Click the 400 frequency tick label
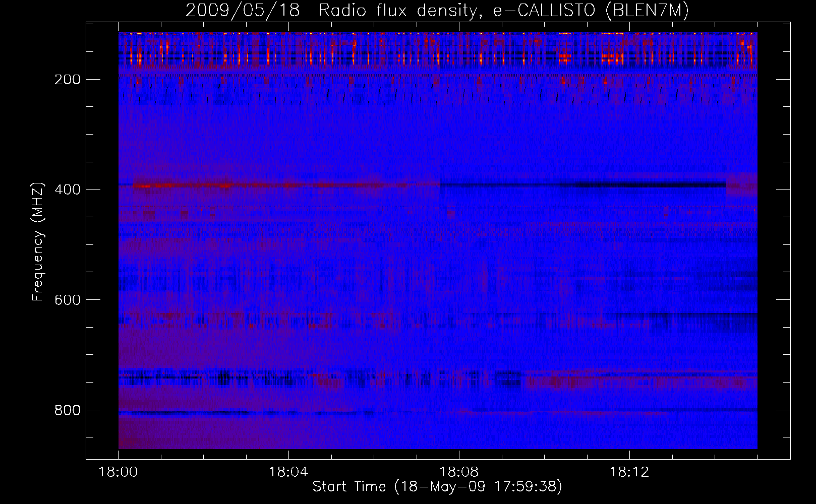The image size is (816, 504). click(x=68, y=190)
